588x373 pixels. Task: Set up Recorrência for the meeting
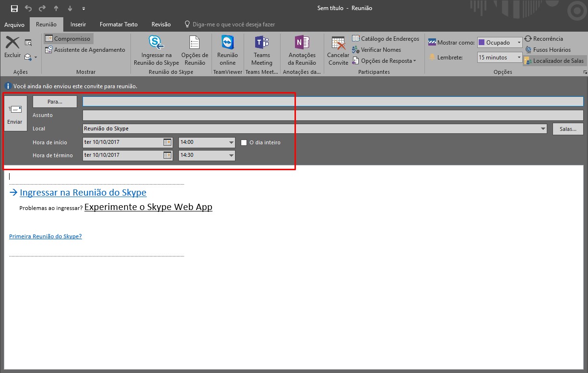tap(543, 39)
